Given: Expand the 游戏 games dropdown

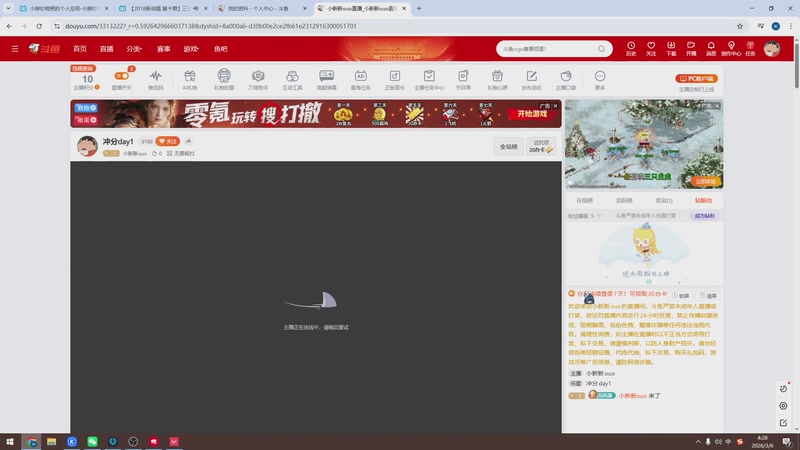Looking at the screenshot, I should pos(191,49).
